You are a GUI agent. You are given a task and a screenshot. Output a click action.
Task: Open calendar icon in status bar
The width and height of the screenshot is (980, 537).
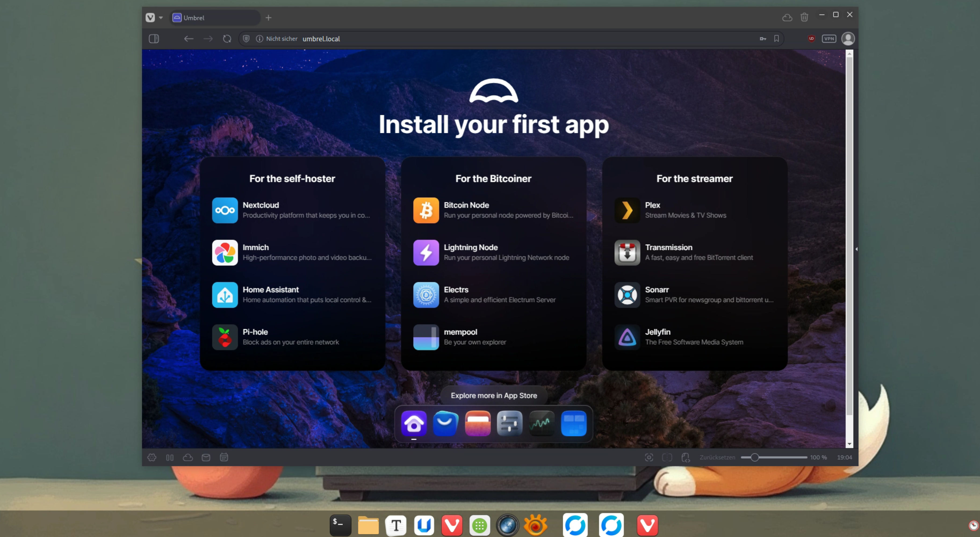click(x=224, y=457)
